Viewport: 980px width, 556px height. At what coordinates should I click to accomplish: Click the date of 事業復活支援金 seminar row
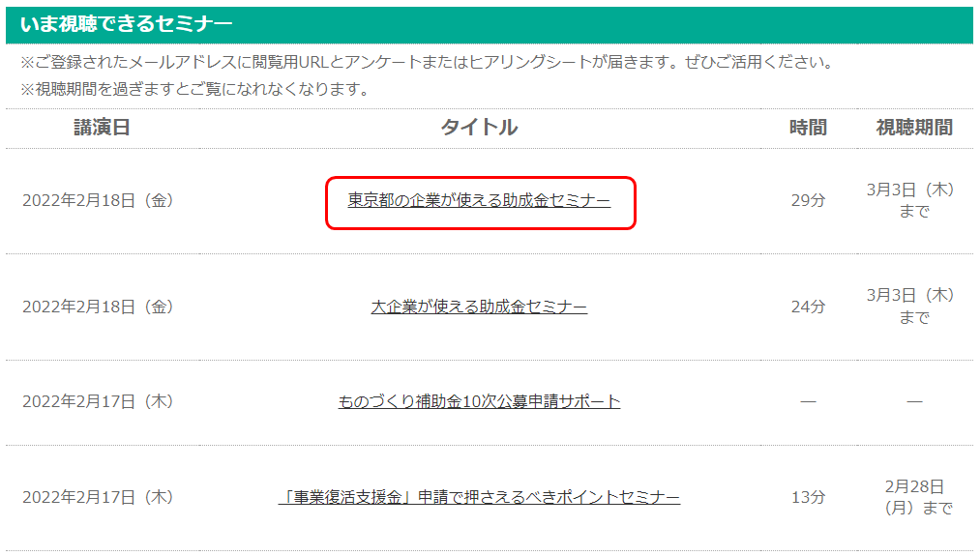(x=98, y=497)
